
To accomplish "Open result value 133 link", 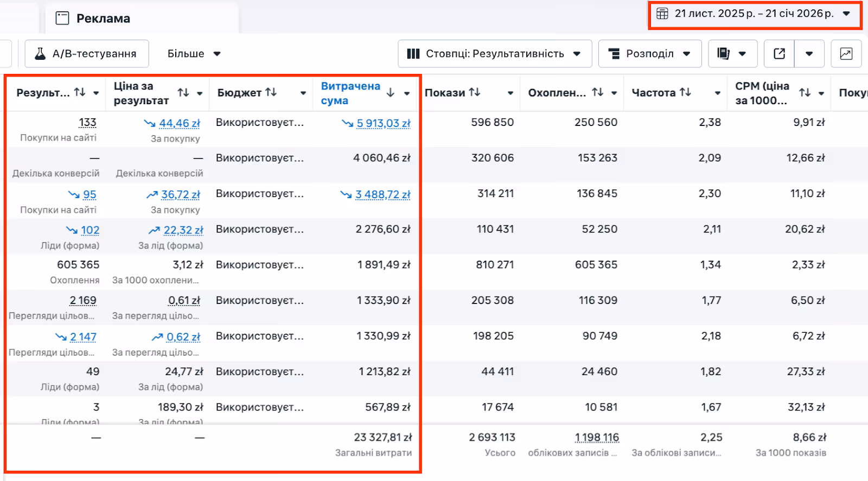I will click(x=87, y=123).
